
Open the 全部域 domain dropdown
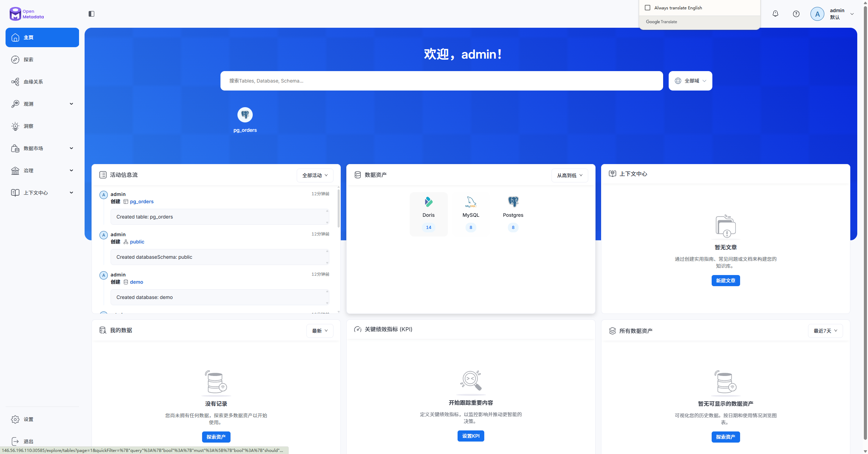coord(690,81)
